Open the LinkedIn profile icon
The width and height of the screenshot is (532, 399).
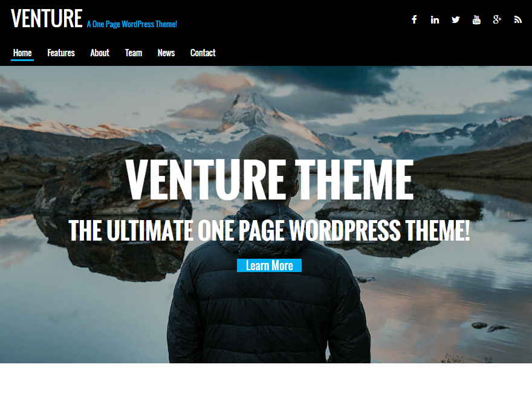pyautogui.click(x=435, y=20)
